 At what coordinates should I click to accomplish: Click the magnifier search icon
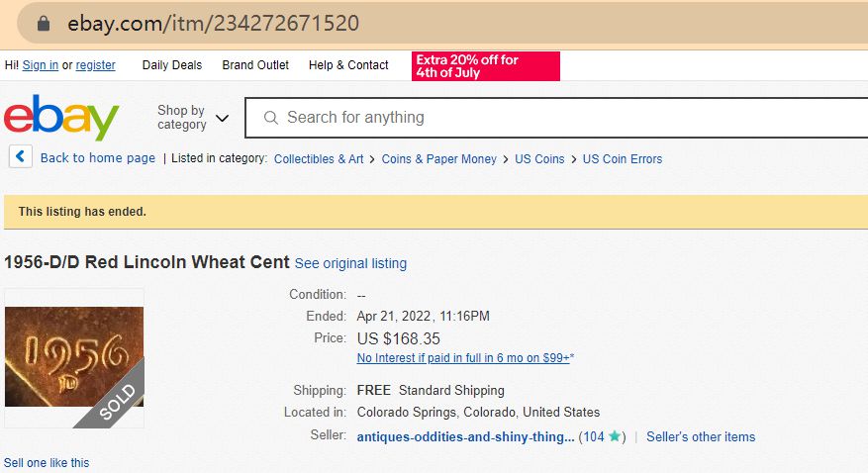270,118
